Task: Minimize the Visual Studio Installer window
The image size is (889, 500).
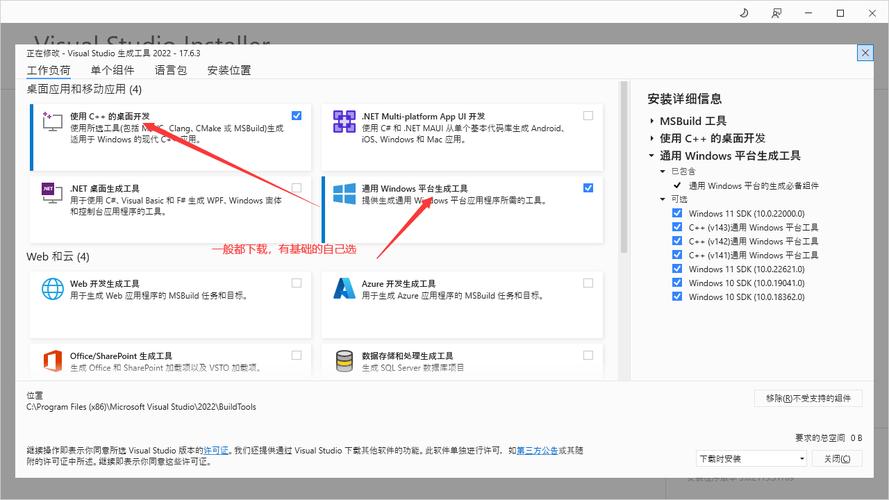Action: pyautogui.click(x=808, y=12)
